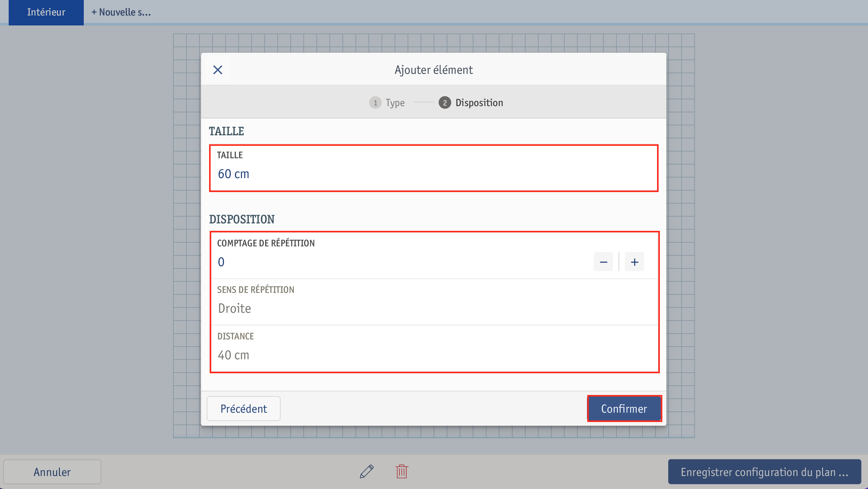
Task: Close the Ajouter élément dialog
Action: tap(218, 70)
